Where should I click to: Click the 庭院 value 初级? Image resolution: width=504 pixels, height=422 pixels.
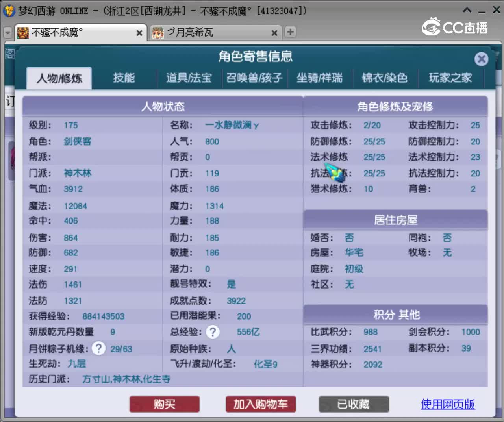[x=354, y=269]
